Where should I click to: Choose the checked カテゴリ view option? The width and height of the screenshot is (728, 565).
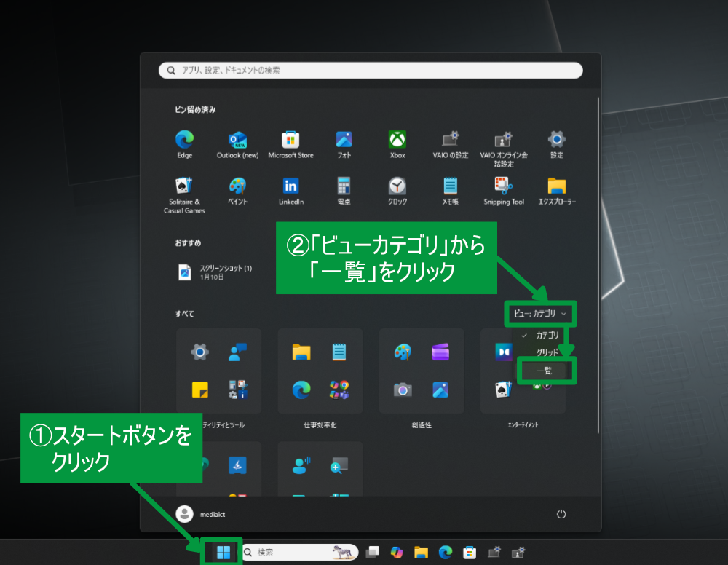point(547,335)
